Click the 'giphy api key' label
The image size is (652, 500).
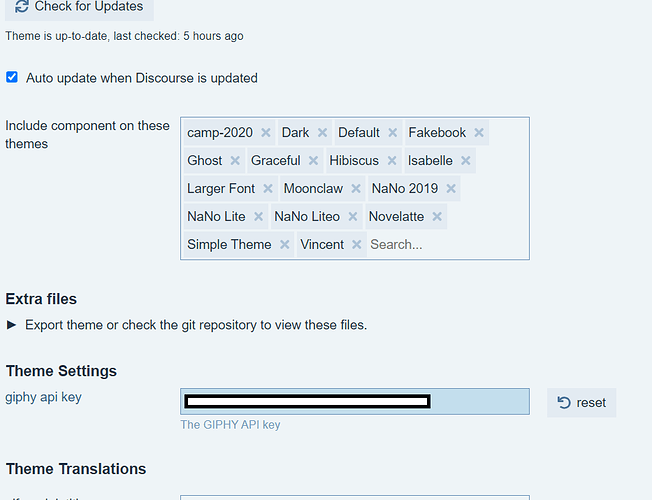(43, 397)
